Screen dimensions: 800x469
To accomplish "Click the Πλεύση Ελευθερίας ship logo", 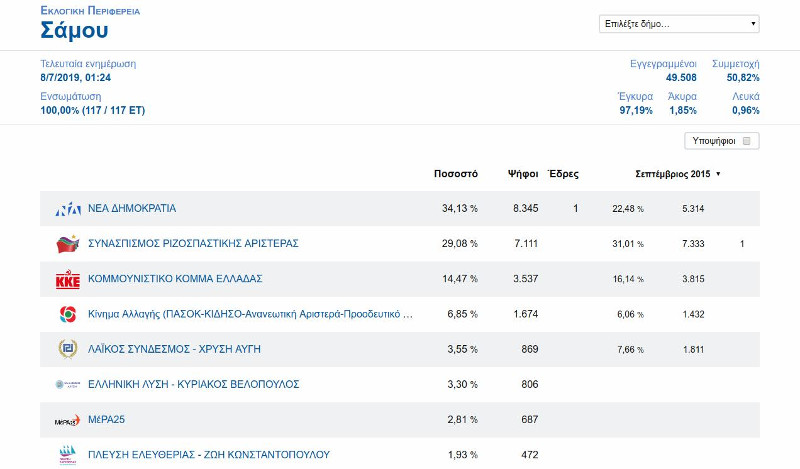I will tap(68, 454).
